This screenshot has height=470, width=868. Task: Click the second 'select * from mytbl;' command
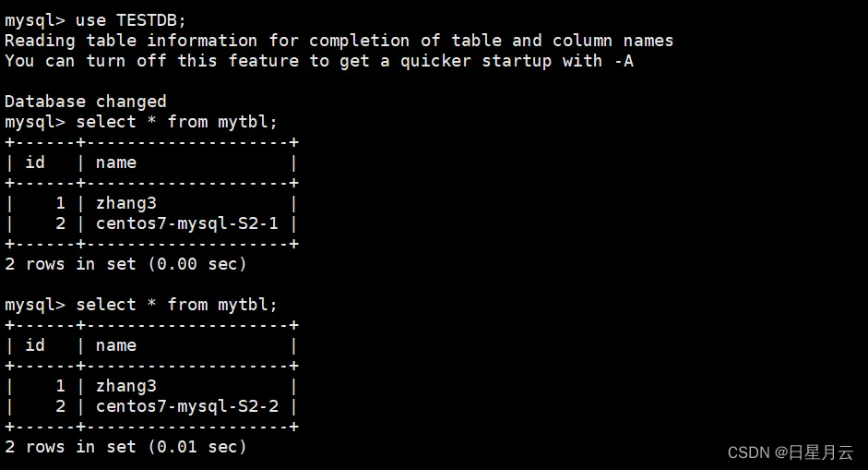176,305
